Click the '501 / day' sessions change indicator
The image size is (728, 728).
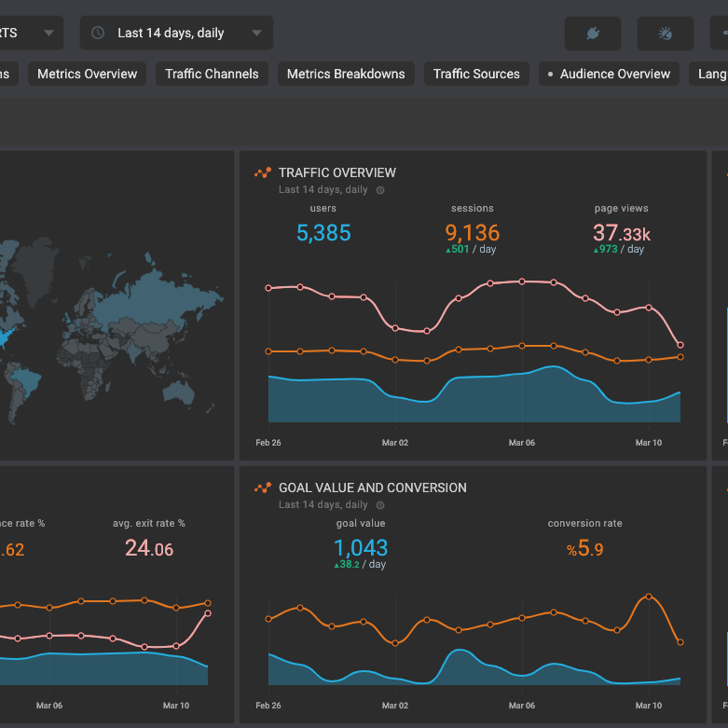[471, 249]
